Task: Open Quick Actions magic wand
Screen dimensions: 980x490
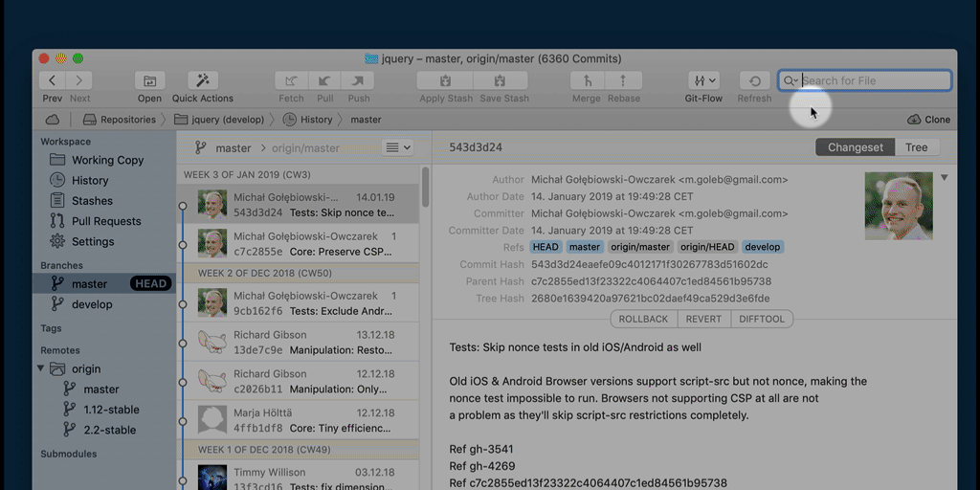Action: click(203, 81)
